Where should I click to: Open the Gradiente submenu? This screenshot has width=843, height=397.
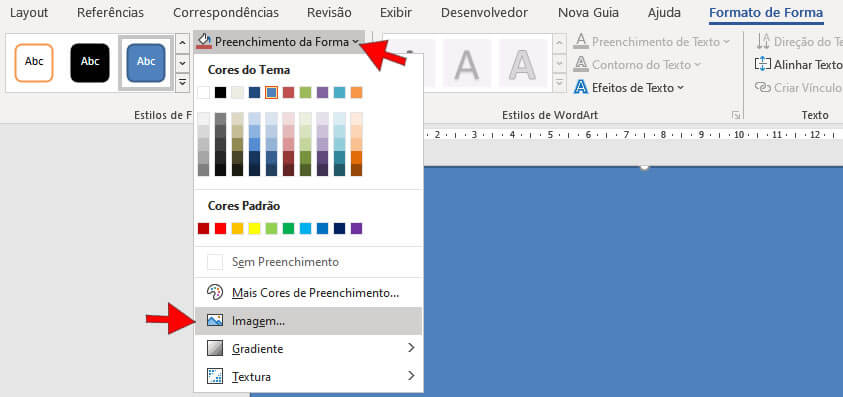tap(309, 349)
